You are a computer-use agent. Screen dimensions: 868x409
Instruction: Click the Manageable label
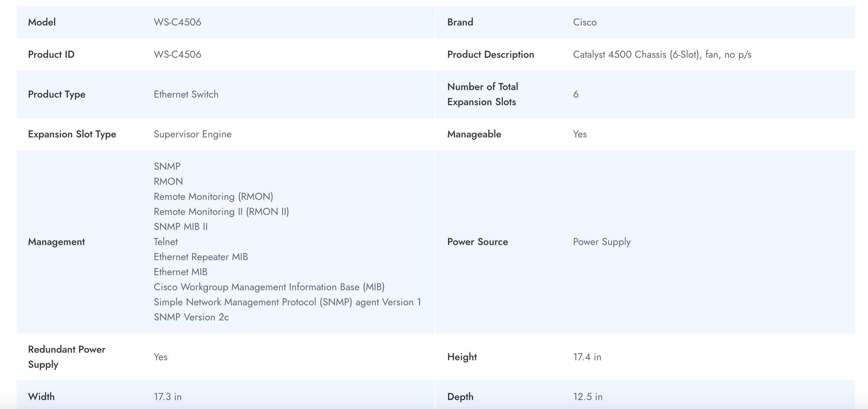click(474, 134)
